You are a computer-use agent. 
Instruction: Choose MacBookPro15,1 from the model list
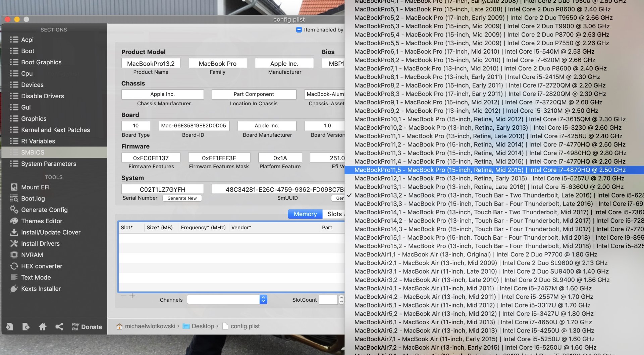[494, 237]
